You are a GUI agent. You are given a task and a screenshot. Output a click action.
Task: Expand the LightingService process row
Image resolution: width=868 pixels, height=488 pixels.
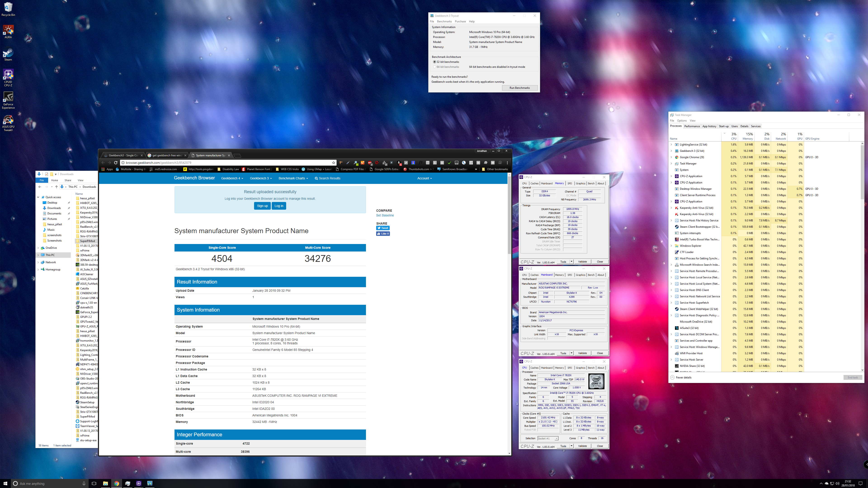(x=671, y=145)
